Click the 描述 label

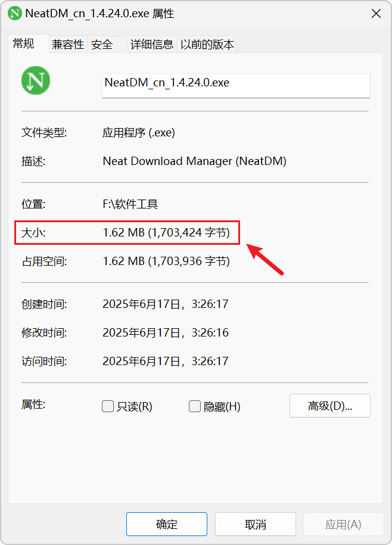[33, 161]
